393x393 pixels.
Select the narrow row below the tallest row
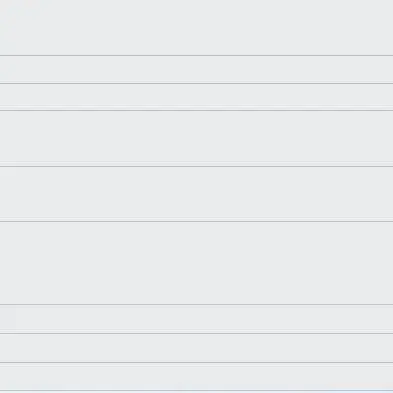(x=196, y=319)
